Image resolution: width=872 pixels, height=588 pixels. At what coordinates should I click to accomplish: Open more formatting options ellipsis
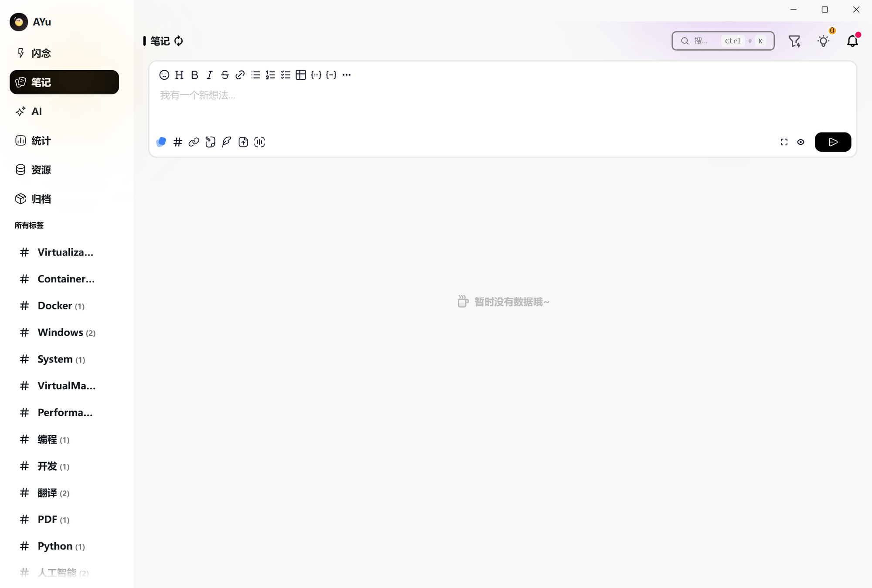[x=347, y=75]
